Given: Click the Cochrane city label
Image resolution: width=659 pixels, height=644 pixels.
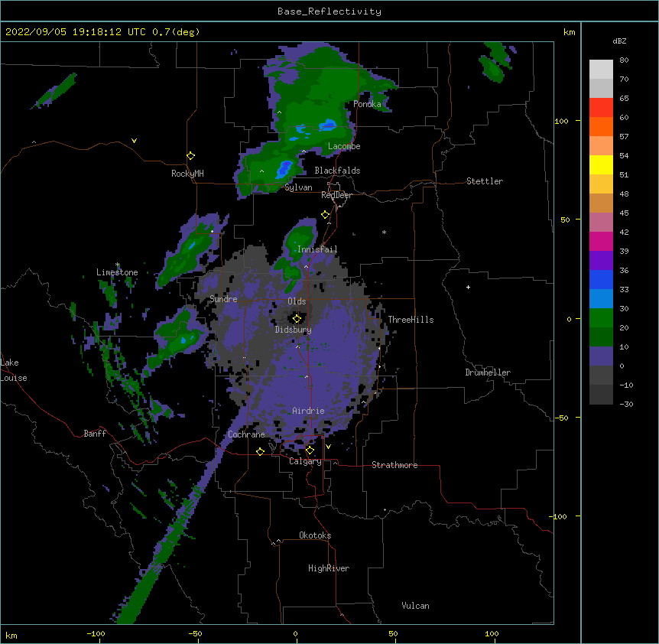Looking at the screenshot, I should point(246,434).
